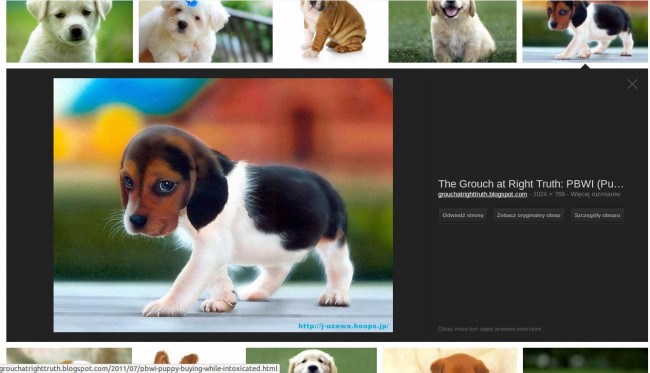Open the grouchatrighttruth.blogspot.com link
The height and width of the screenshot is (373, 650).
coord(483,194)
